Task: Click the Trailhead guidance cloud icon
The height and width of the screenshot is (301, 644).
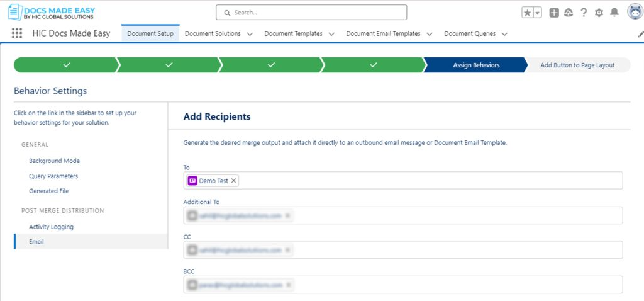Action: point(569,13)
